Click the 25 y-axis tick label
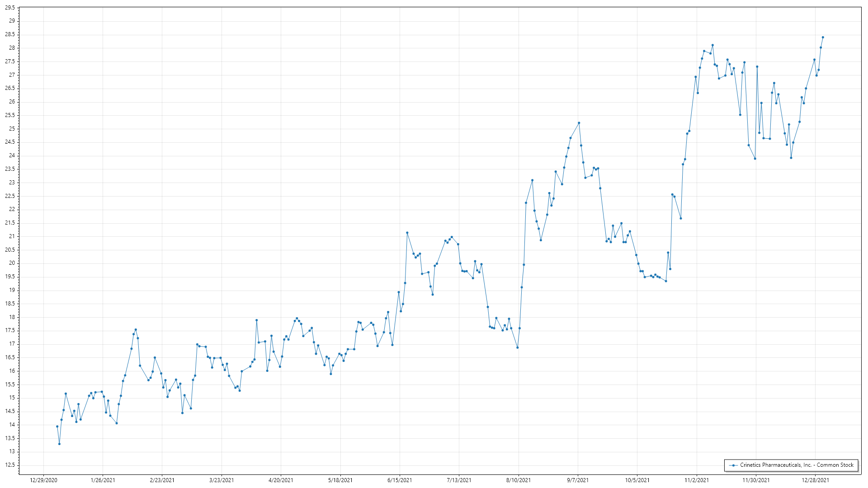This screenshot has width=868, height=488. [x=12, y=129]
